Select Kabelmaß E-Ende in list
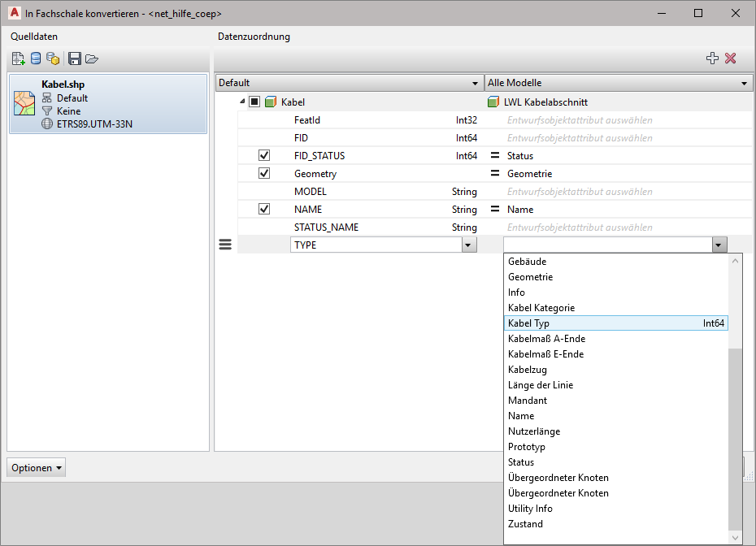This screenshot has height=546, width=756. pyautogui.click(x=615, y=353)
